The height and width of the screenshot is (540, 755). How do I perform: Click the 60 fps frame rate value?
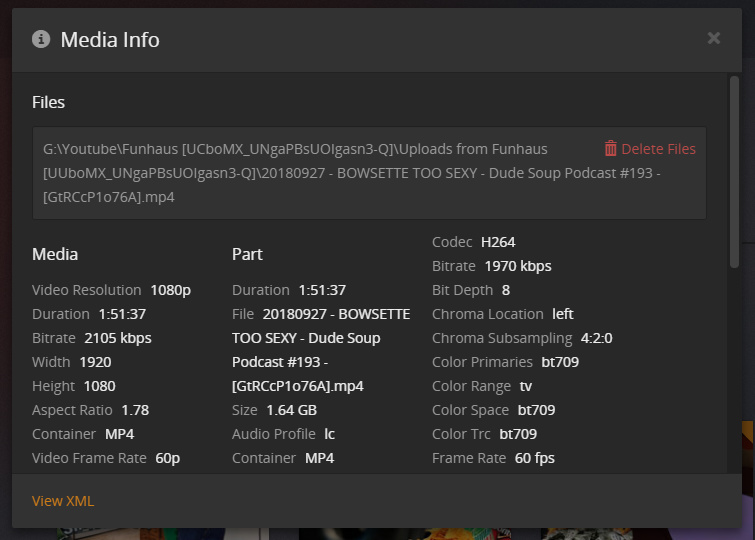click(534, 458)
